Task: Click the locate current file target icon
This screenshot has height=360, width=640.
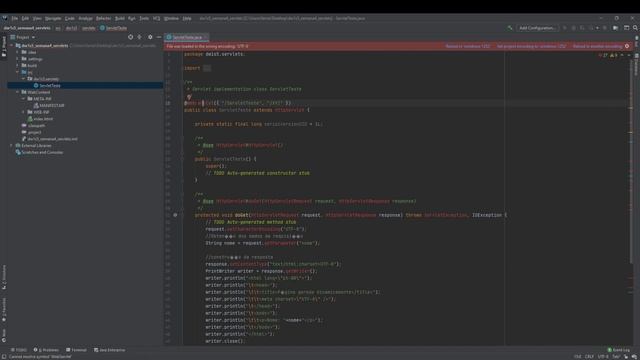Action: [x=131, y=37]
